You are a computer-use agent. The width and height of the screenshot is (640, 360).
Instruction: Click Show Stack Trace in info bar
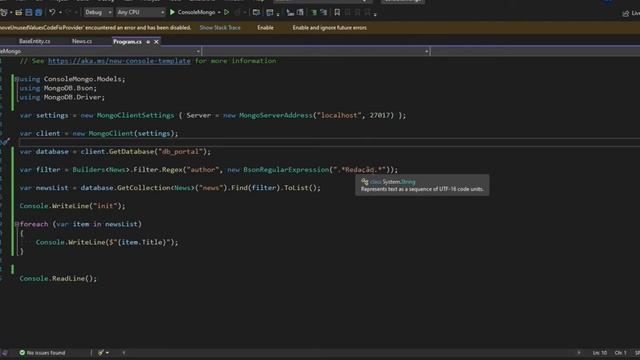tap(220, 28)
